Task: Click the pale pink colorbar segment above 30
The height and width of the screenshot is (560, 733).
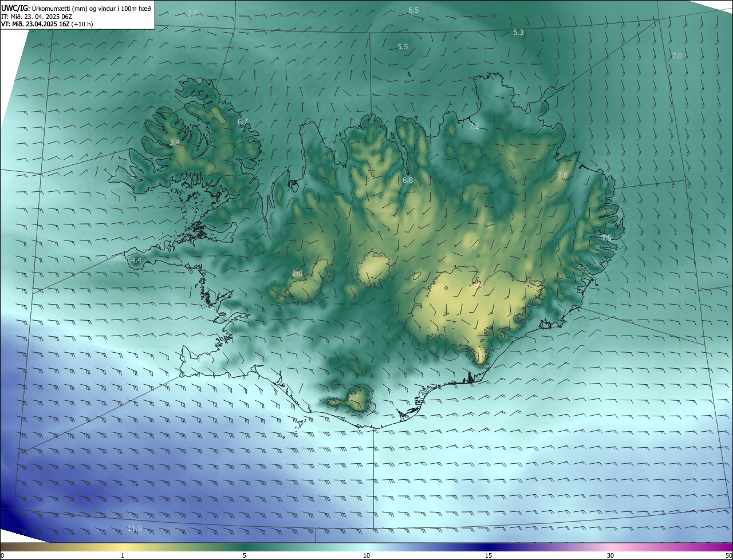Action: pyautogui.click(x=610, y=547)
